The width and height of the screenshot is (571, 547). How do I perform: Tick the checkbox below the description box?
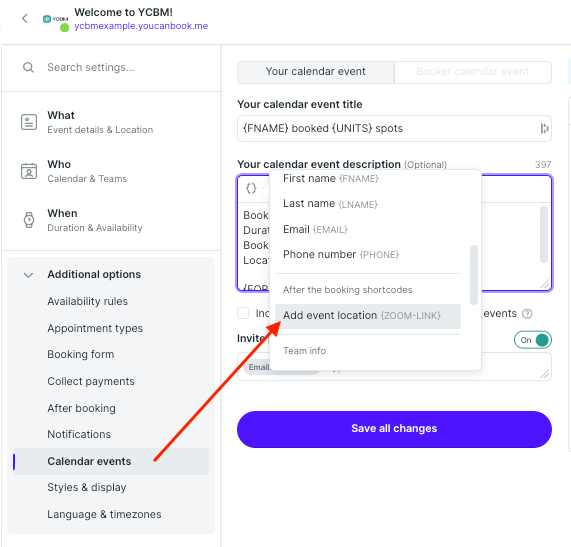click(x=243, y=313)
